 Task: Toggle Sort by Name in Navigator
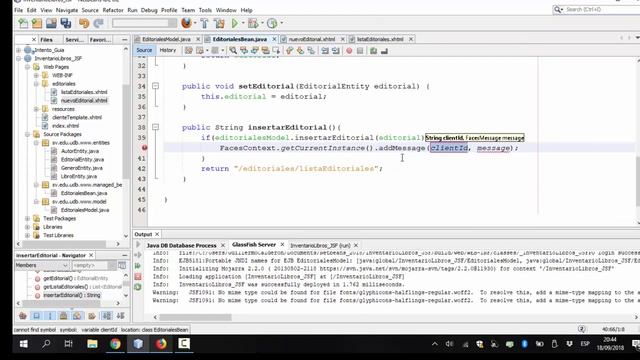tap(107, 316)
